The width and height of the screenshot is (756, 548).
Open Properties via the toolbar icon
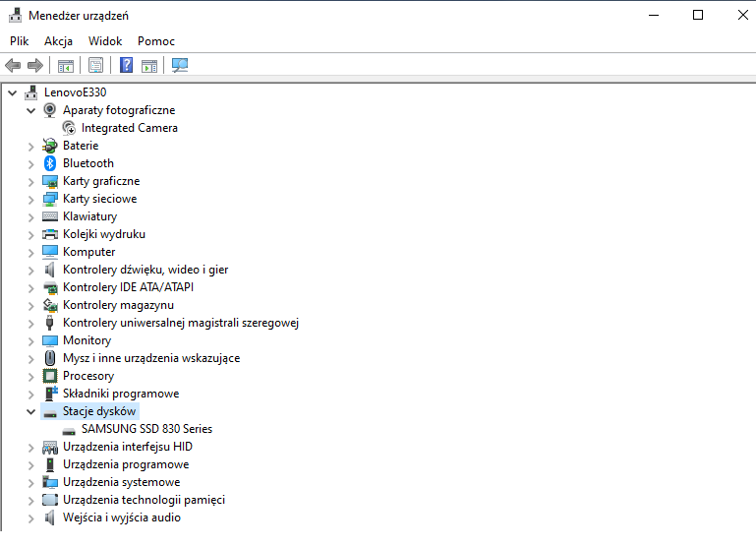pyautogui.click(x=95, y=66)
